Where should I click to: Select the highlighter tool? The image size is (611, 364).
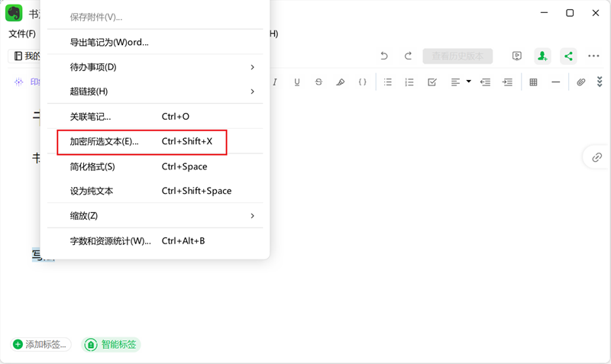pyautogui.click(x=340, y=82)
